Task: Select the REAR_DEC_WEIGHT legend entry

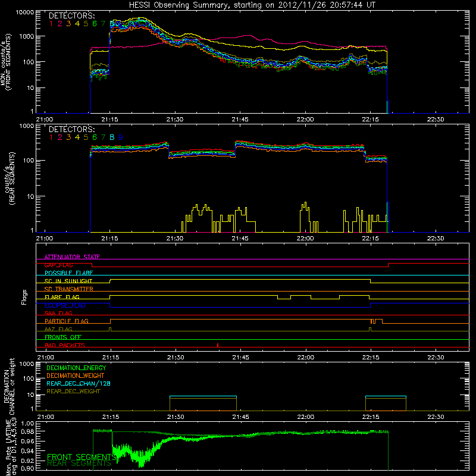Action: 73,392
